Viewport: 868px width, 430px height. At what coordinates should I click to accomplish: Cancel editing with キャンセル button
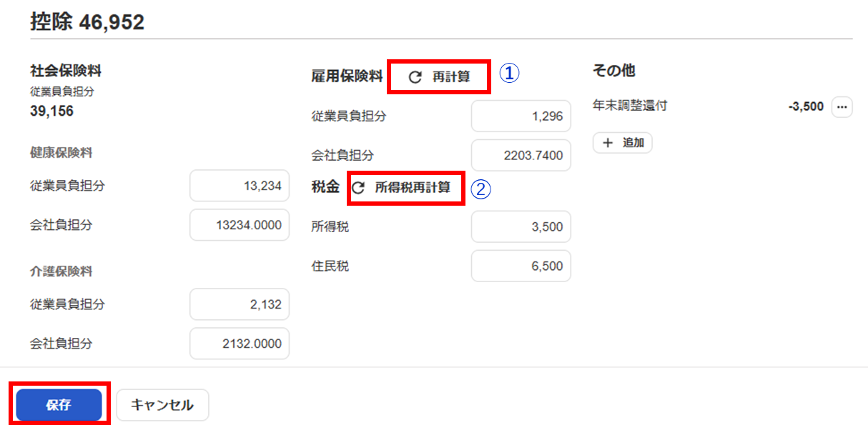click(x=162, y=405)
